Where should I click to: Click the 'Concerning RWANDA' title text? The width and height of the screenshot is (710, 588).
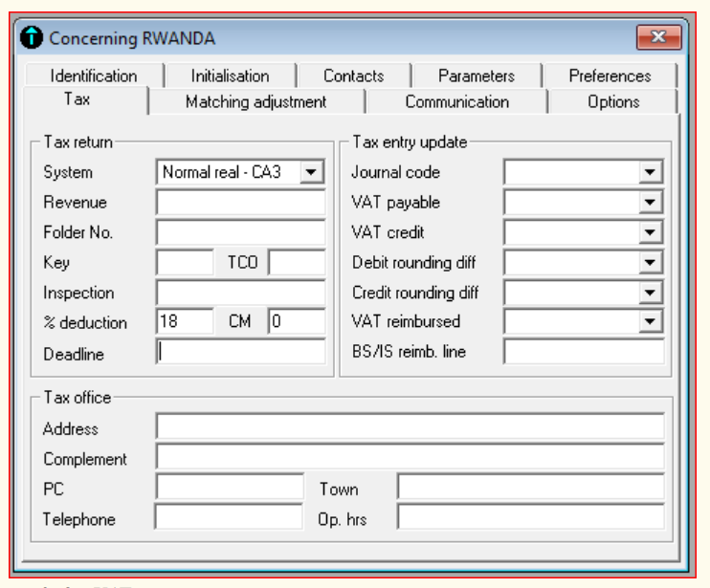(x=132, y=38)
